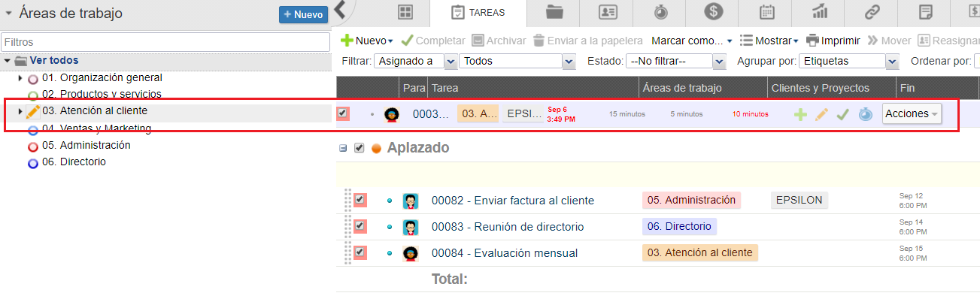Open the bar chart reports tab
Screen dimensions: 980x302
click(820, 12)
